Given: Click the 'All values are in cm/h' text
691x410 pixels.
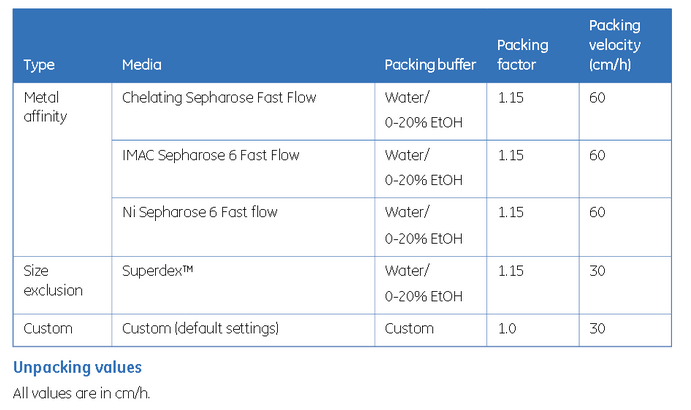Looking at the screenshot, I should tap(80, 392).
